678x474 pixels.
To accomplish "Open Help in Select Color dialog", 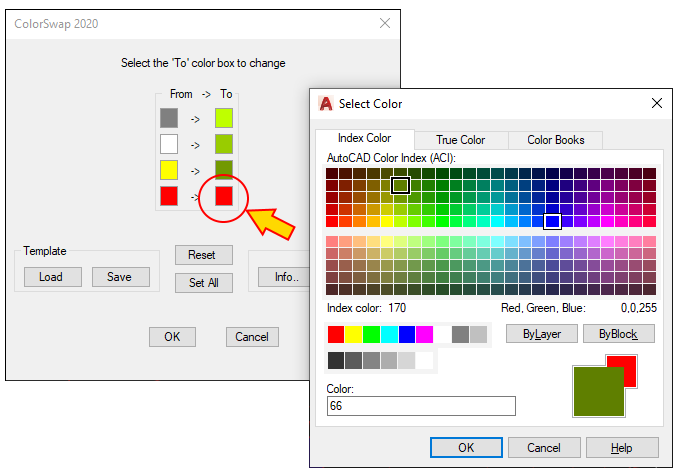I will point(622,447).
